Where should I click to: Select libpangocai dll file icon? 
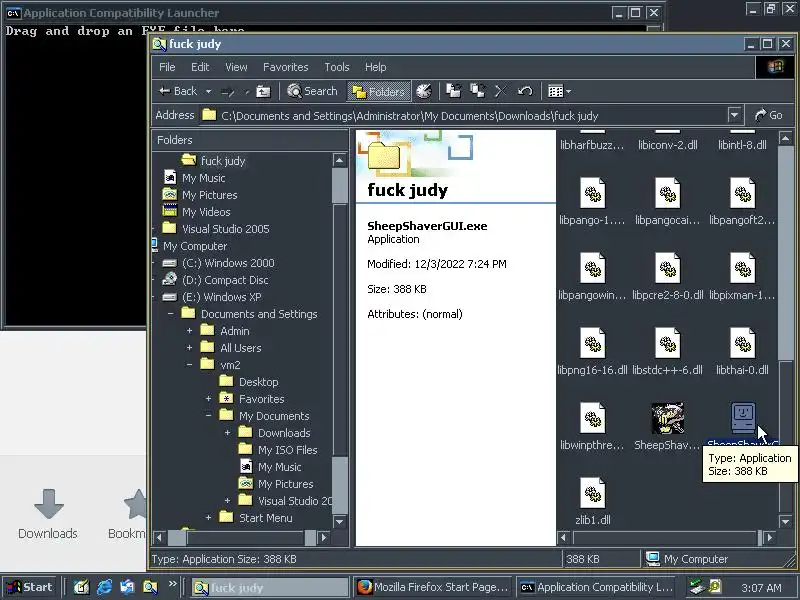pyautogui.click(x=667, y=193)
